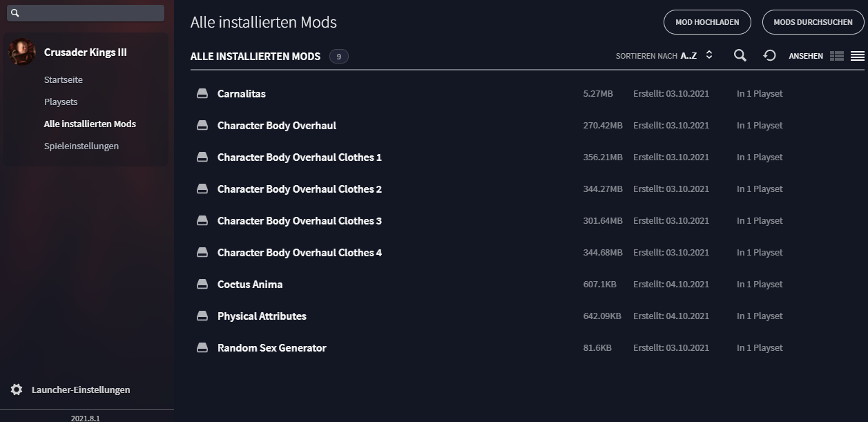Go to the Playsets sidebar item

click(x=61, y=102)
